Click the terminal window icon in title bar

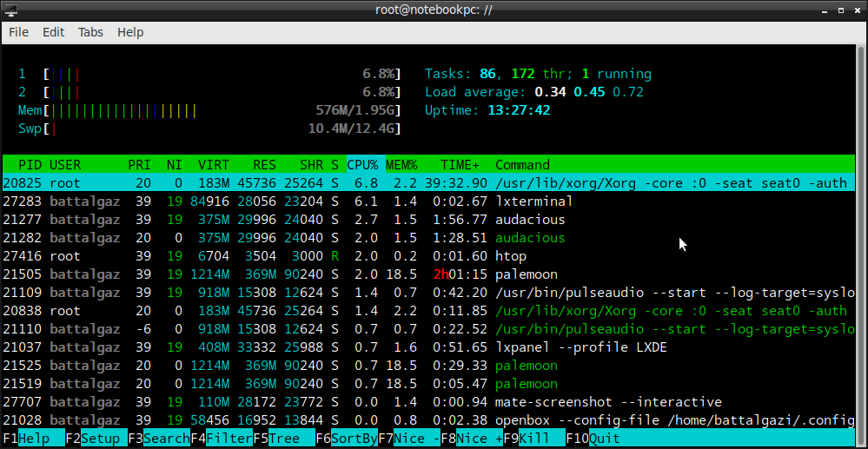(10, 10)
